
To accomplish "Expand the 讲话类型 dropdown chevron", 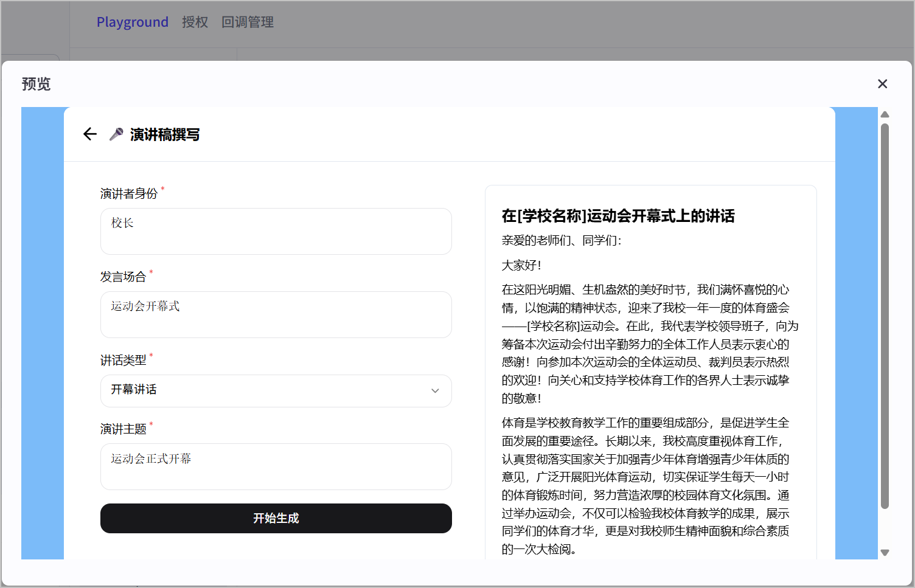I will coord(435,391).
